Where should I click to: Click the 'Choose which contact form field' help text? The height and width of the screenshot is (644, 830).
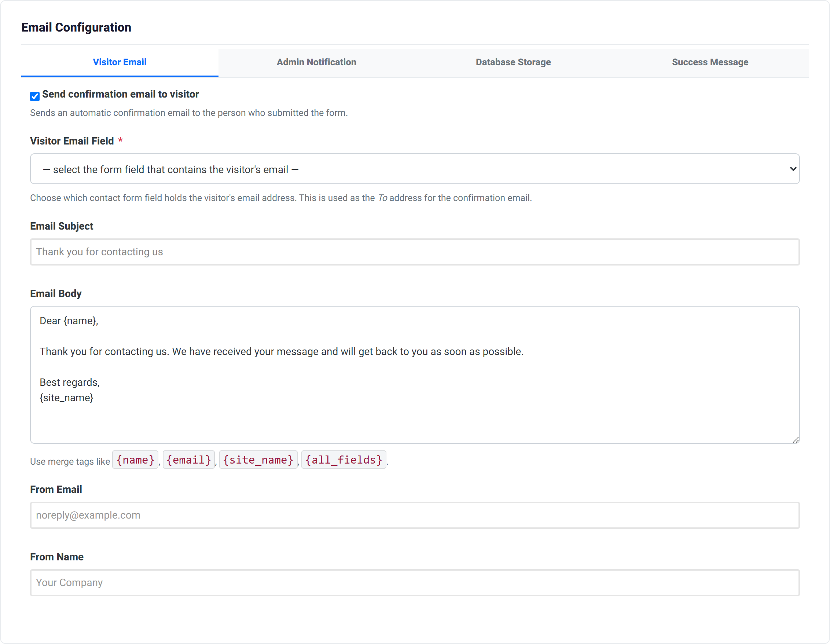pos(281,198)
